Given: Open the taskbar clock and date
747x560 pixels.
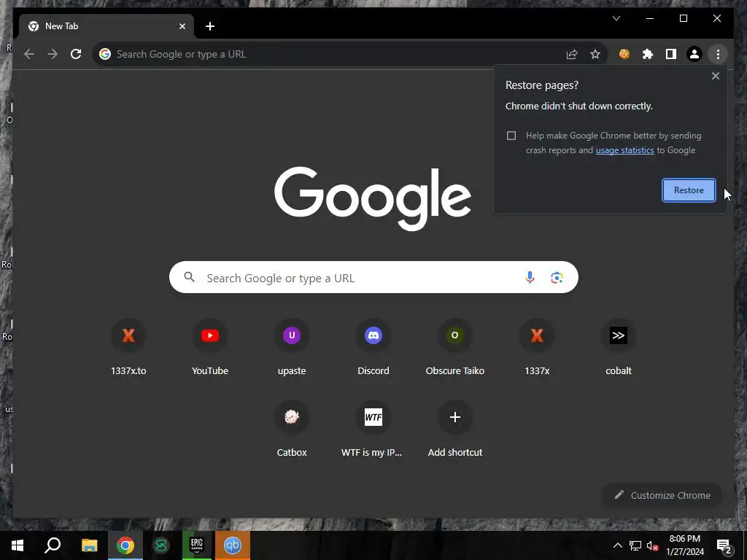Looking at the screenshot, I should pos(684,545).
